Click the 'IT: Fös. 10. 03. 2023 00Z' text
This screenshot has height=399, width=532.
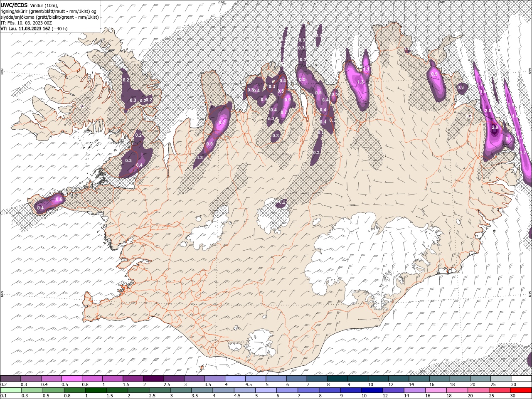coord(26,23)
